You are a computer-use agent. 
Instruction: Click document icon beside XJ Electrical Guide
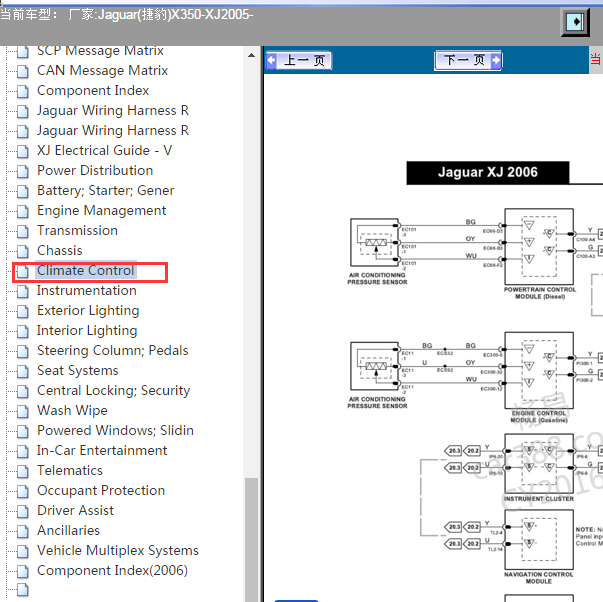[23, 151]
